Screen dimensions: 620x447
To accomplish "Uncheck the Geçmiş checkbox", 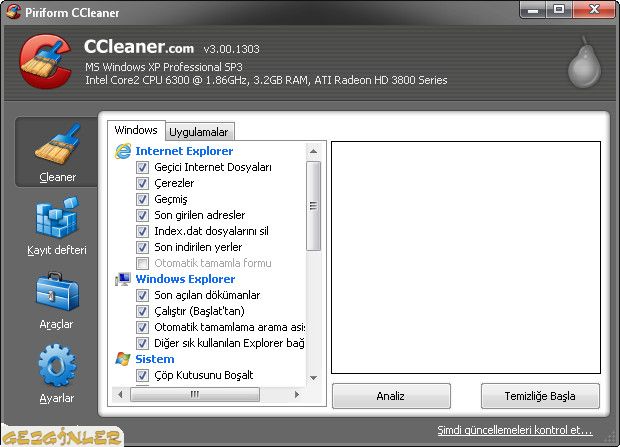I will click(142, 199).
